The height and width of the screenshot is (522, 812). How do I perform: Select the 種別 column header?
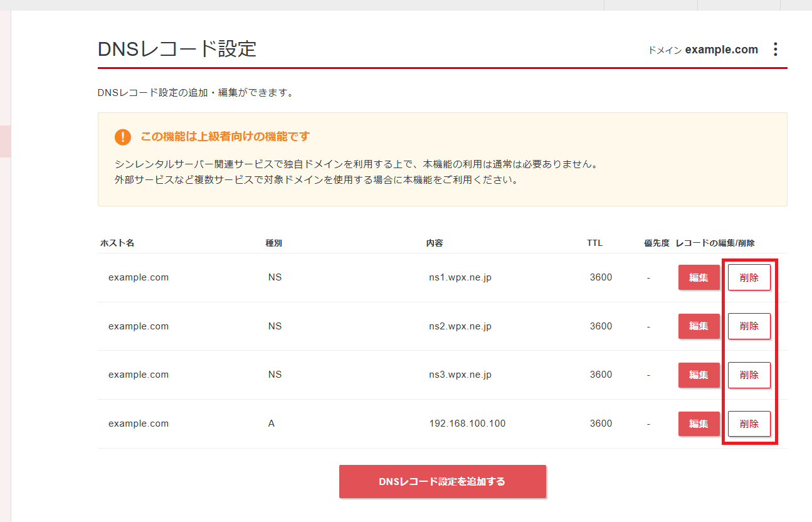tap(274, 243)
